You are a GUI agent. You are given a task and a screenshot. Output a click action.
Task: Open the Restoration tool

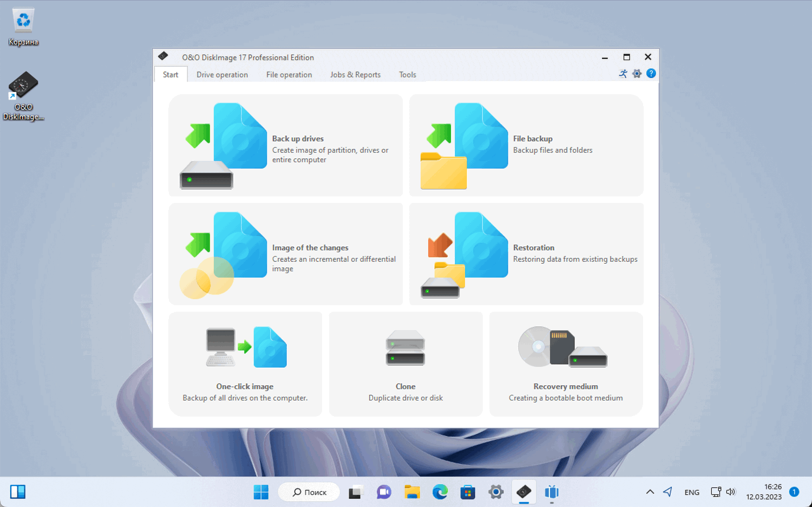coord(525,253)
